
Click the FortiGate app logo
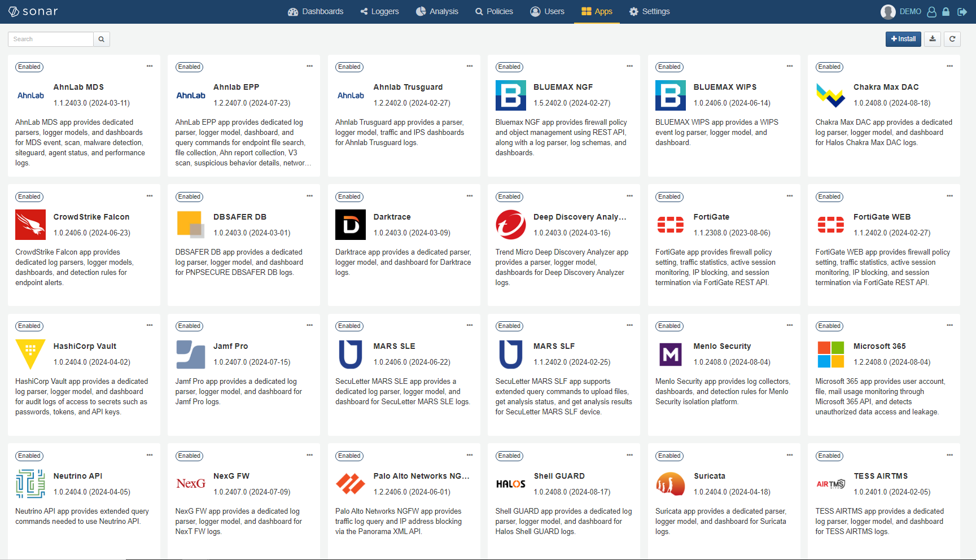coord(671,225)
